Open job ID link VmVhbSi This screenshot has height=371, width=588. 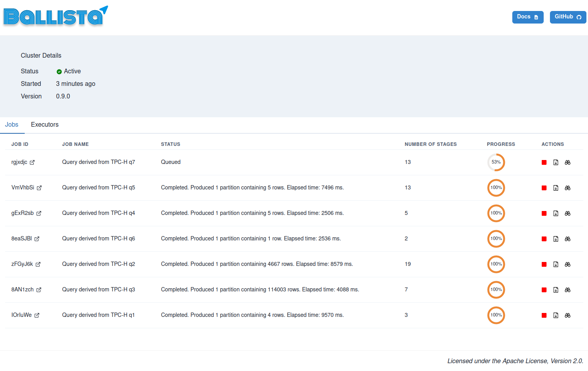23,187
